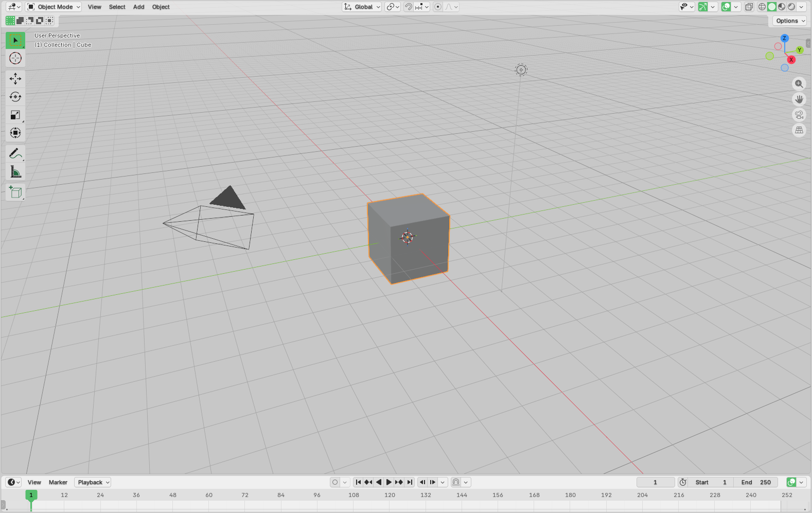Play animation in reverse
This screenshot has width=812, height=513.
(379, 482)
